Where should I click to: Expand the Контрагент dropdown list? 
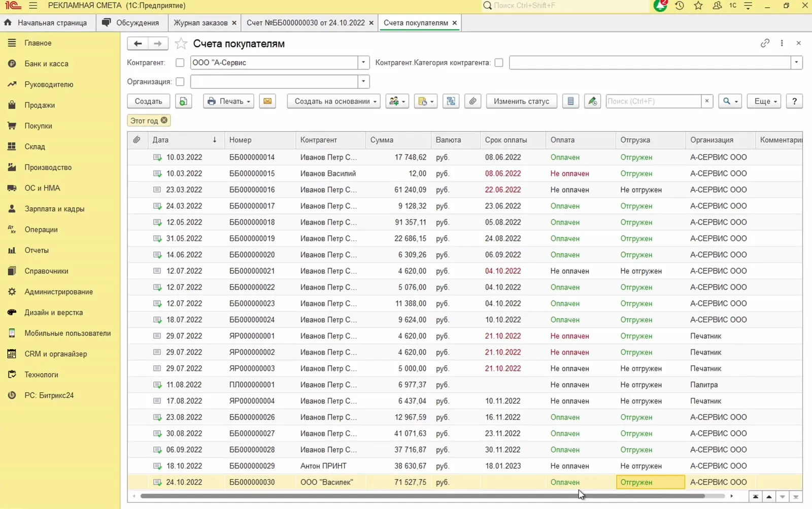(x=363, y=62)
